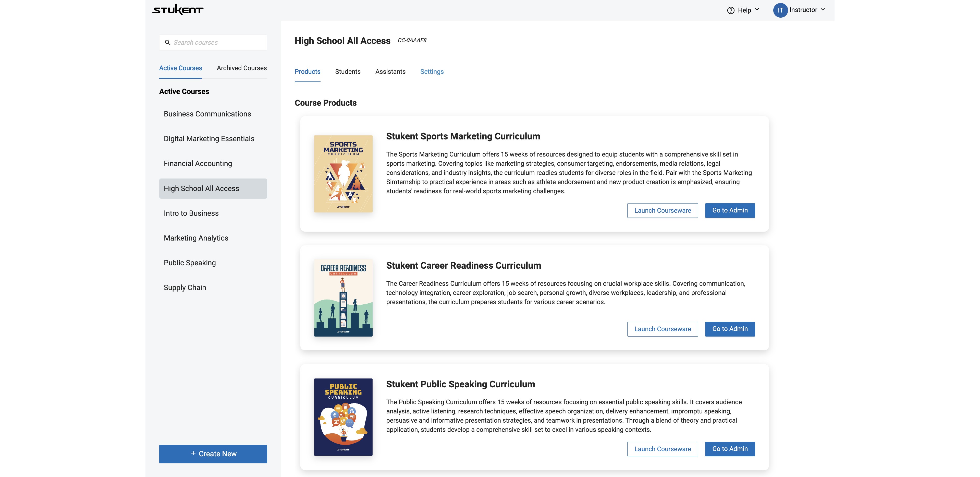
Task: Click the Stukent logo
Action: [178, 9]
